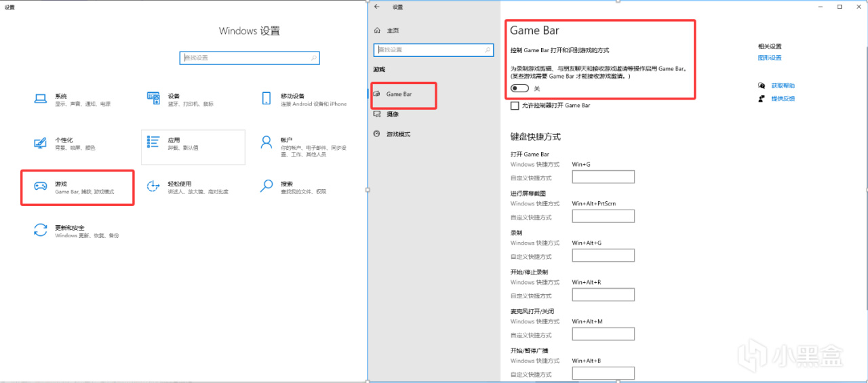
Task: Click the 相关设置 heading text
Action: pyautogui.click(x=770, y=46)
